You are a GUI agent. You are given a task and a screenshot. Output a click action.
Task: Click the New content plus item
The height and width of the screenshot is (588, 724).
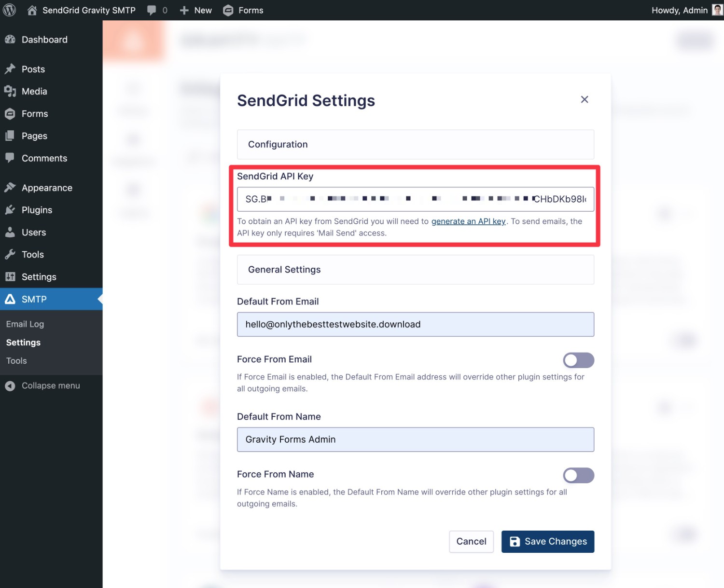click(x=195, y=10)
